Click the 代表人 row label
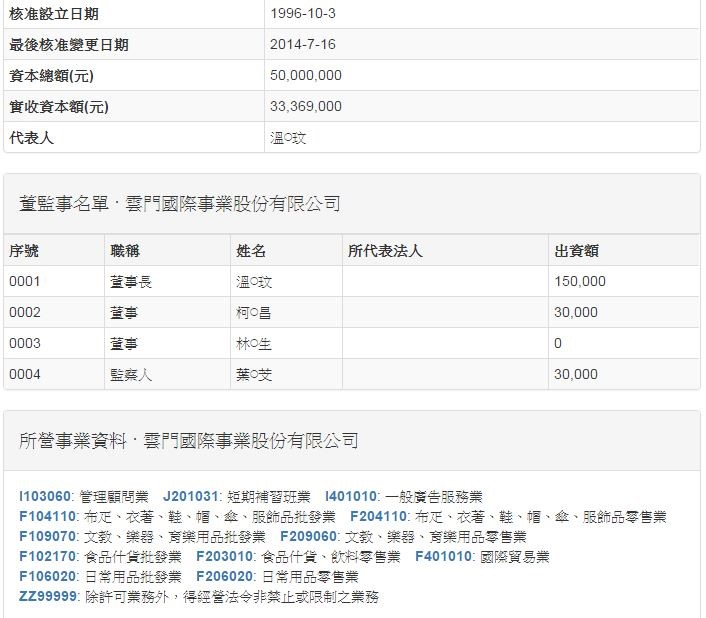 [x=32, y=137]
